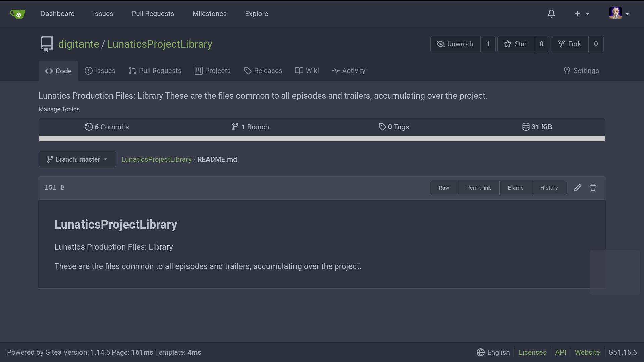Expand the Branch: master dropdown
The width and height of the screenshot is (644, 362).
77,159
